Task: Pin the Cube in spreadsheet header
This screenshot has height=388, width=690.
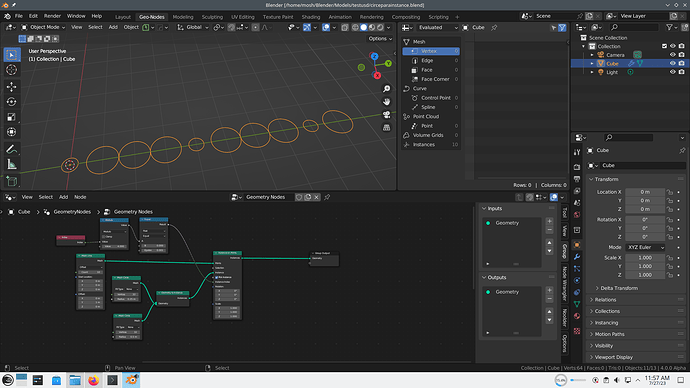Action: pyautogui.click(x=494, y=27)
